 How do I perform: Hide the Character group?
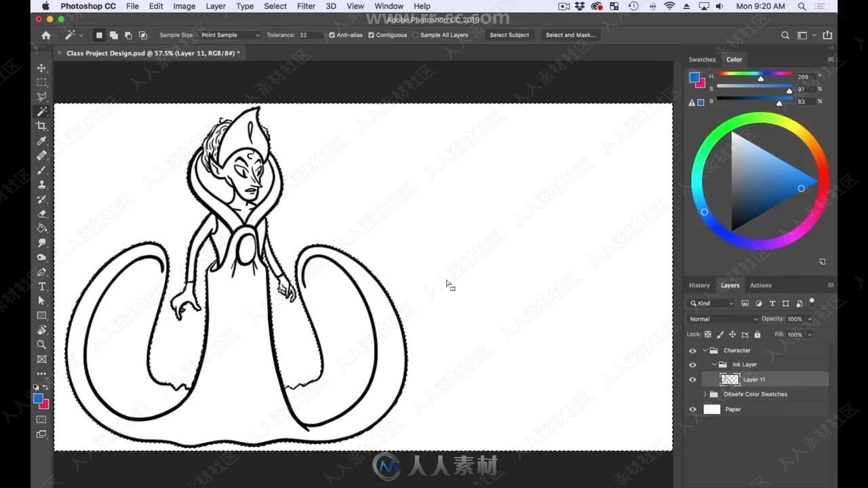(x=692, y=350)
